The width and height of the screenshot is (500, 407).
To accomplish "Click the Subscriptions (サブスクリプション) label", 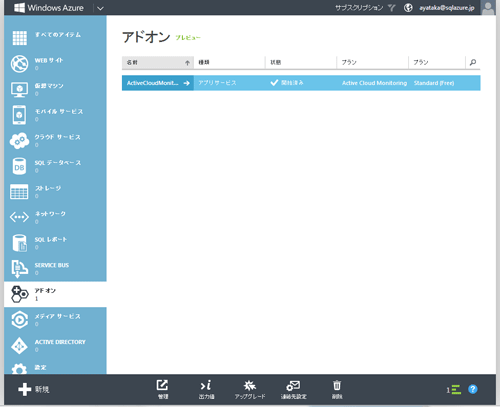I will [359, 8].
